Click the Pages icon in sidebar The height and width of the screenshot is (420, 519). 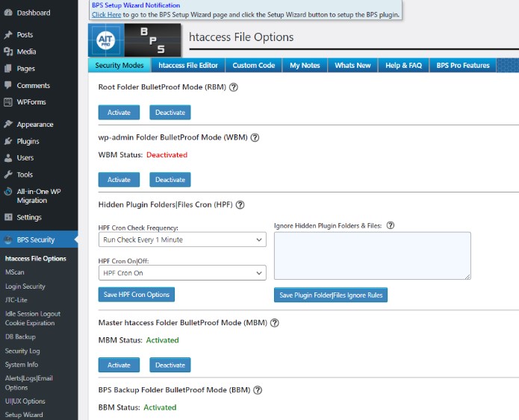8,69
